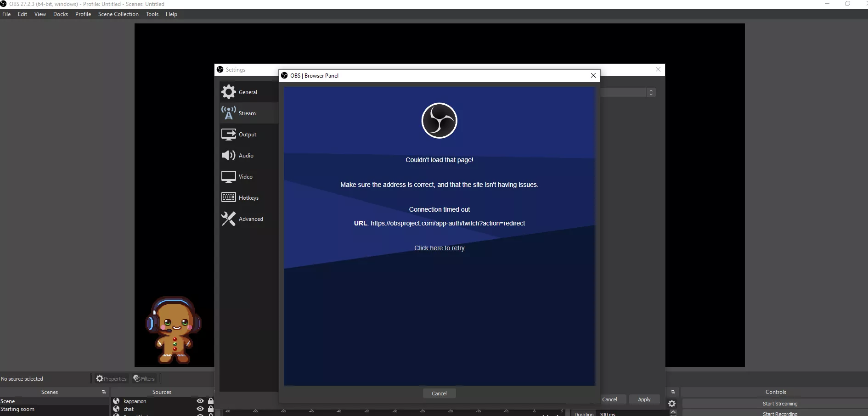Open the Tools menu
This screenshot has width=868, height=416.
coord(152,14)
